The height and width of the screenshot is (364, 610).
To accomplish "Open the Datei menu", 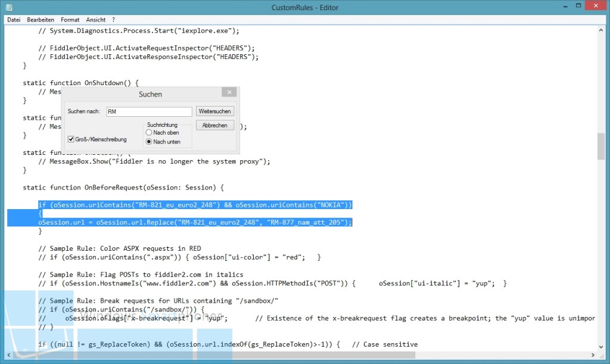I will (14, 20).
